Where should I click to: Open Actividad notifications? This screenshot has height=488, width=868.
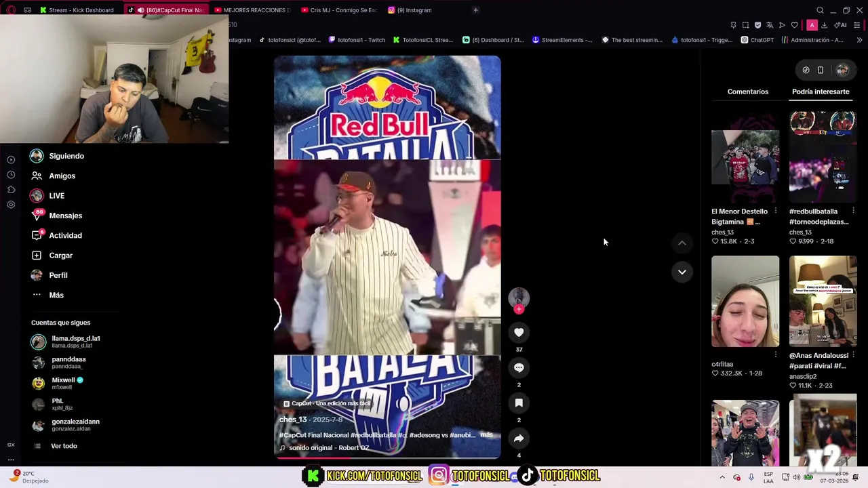[x=56, y=235]
